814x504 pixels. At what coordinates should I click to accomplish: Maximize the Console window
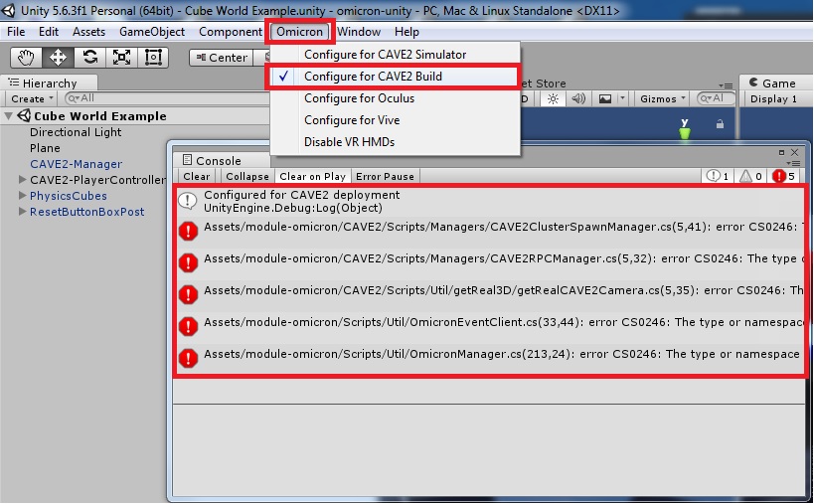click(781, 152)
